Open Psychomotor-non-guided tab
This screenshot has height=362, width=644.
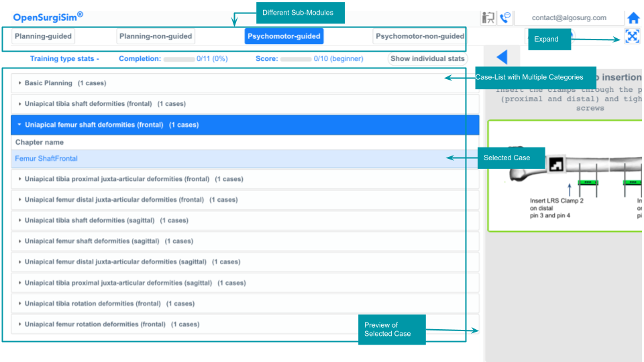pyautogui.click(x=419, y=36)
